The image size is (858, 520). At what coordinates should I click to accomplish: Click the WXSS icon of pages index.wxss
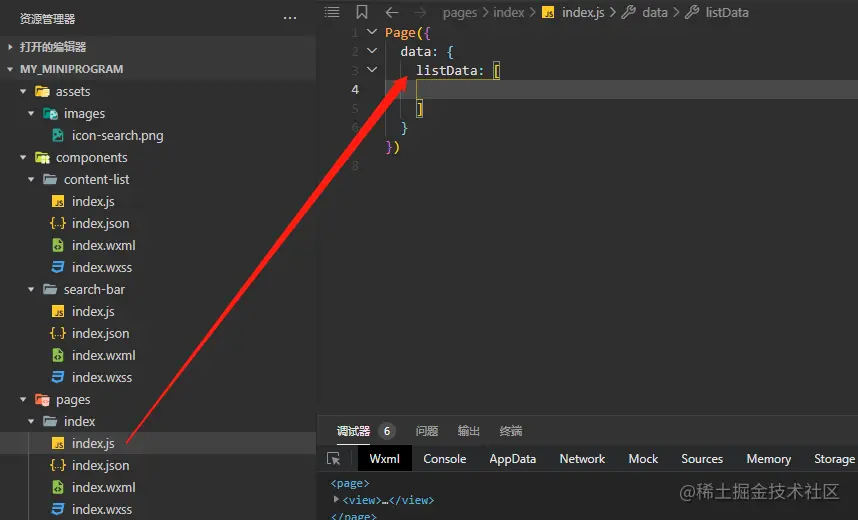[x=57, y=509]
